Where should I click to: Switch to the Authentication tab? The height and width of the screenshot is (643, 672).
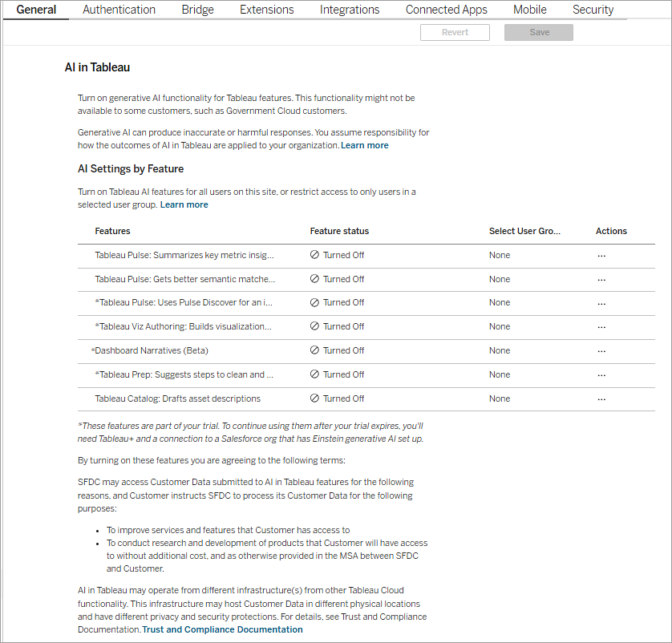pyautogui.click(x=119, y=10)
